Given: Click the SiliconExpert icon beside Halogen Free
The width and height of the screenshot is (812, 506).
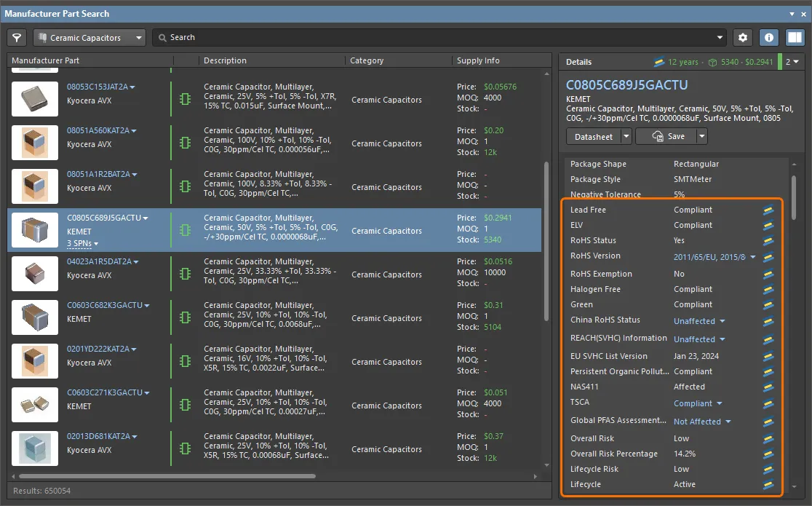Looking at the screenshot, I should tap(768, 290).
